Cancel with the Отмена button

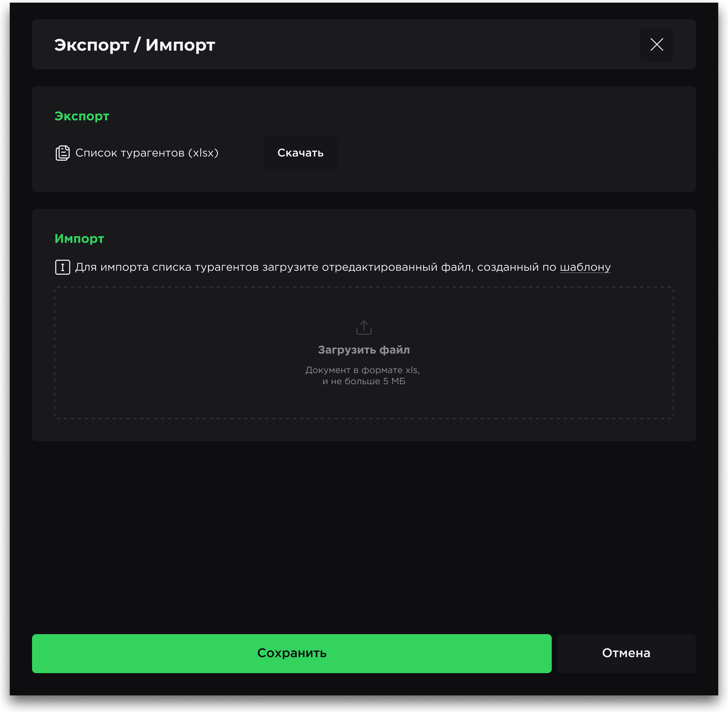626,653
